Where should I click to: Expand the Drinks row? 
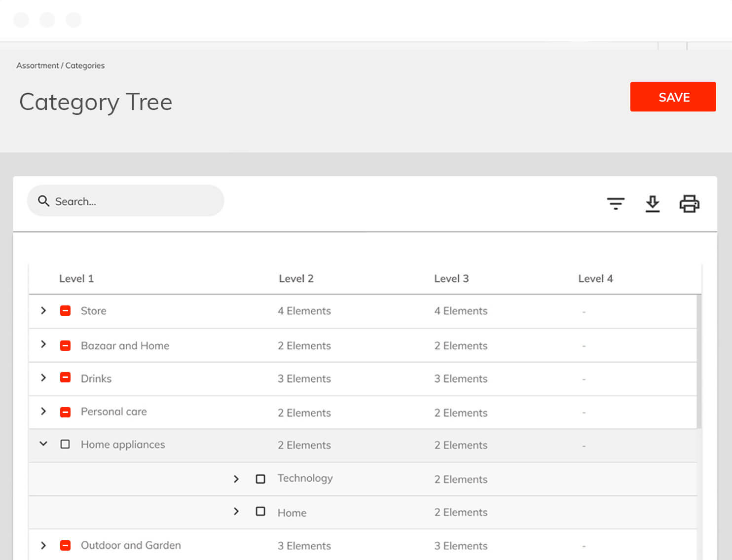pos(43,377)
